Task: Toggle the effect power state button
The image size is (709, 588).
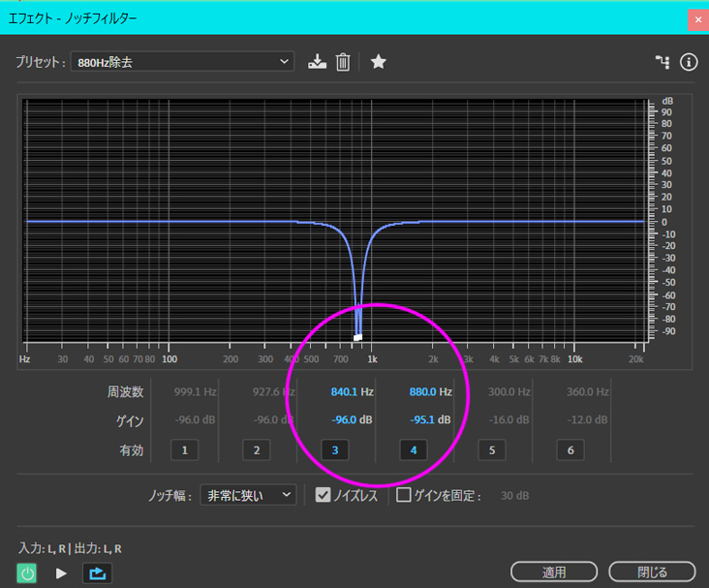Action: tap(28, 573)
